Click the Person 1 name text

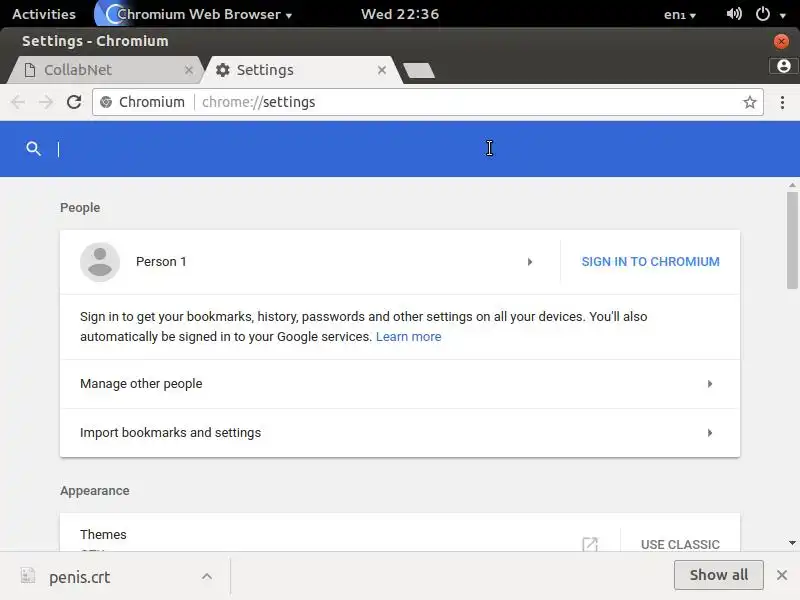tap(161, 262)
